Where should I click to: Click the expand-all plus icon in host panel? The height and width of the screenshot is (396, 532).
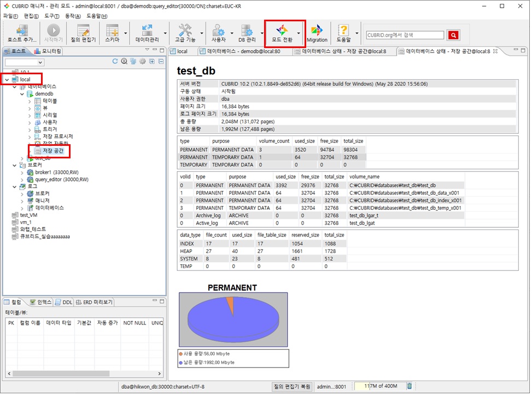[151, 61]
